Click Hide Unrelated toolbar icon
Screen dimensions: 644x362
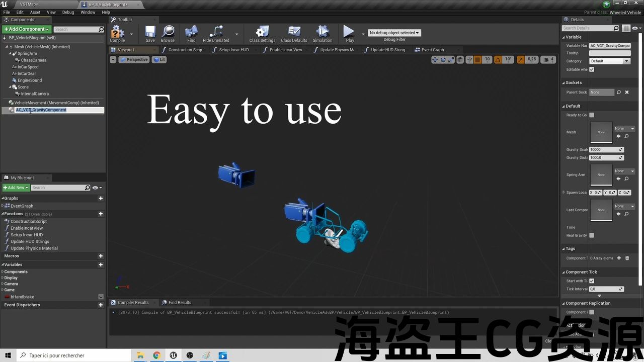point(216,33)
